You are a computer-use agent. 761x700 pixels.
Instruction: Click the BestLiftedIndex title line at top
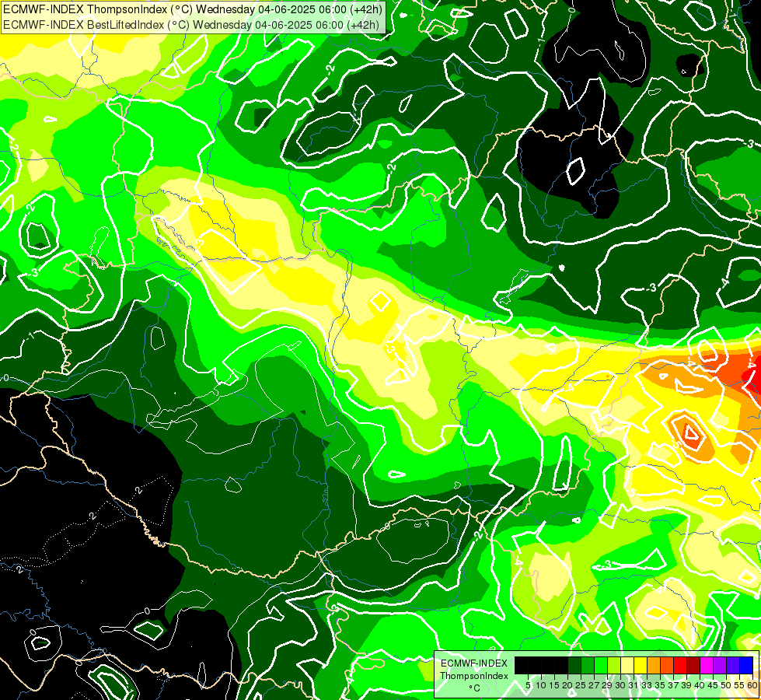tap(191, 25)
